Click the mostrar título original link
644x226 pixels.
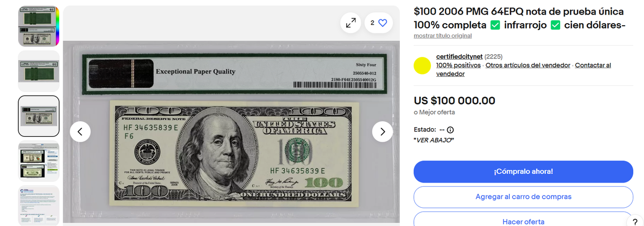443,36
